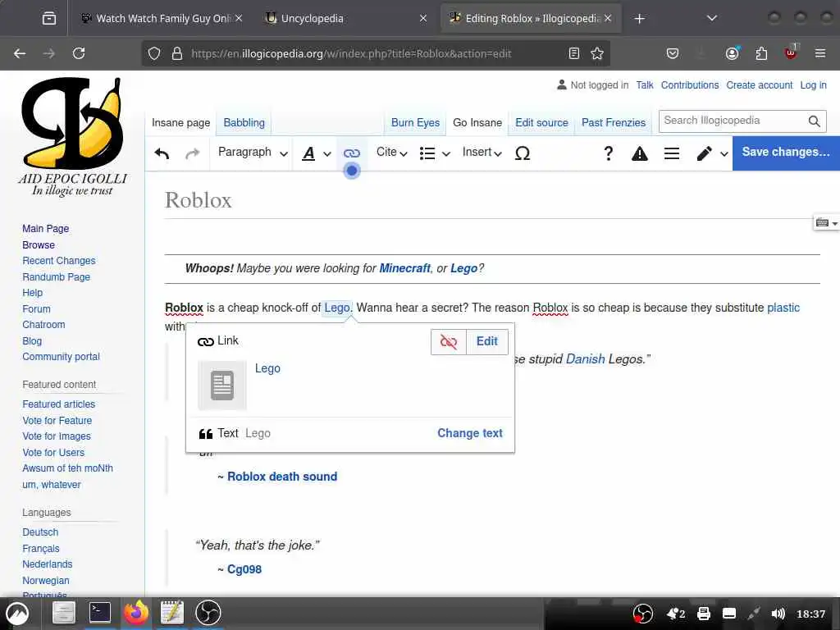Open the Firefox taskbar icon
This screenshot has width=840, height=630.
[136, 612]
